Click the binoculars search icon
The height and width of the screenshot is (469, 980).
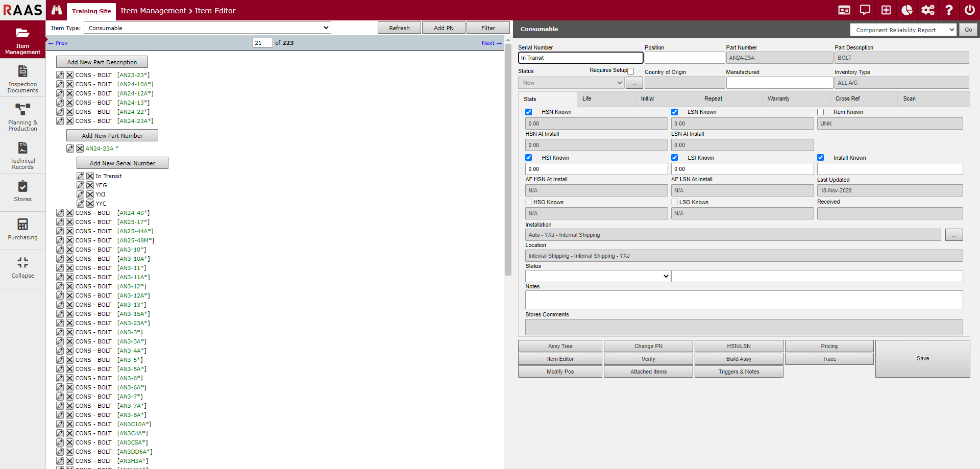point(57,10)
